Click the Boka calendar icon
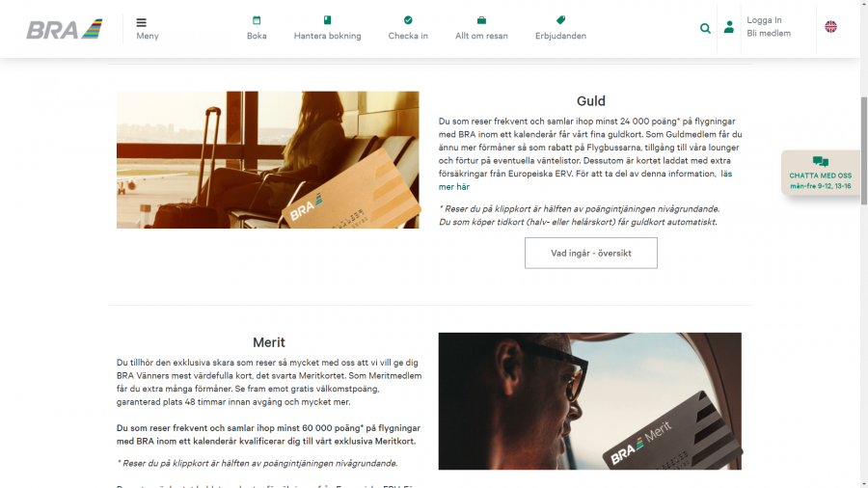 [257, 20]
